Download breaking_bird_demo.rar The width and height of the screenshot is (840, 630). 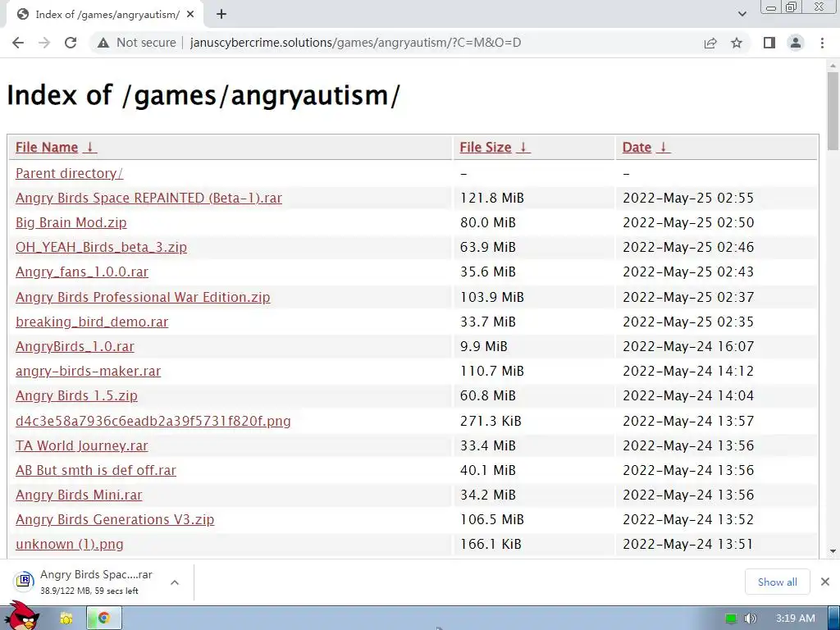tap(92, 322)
